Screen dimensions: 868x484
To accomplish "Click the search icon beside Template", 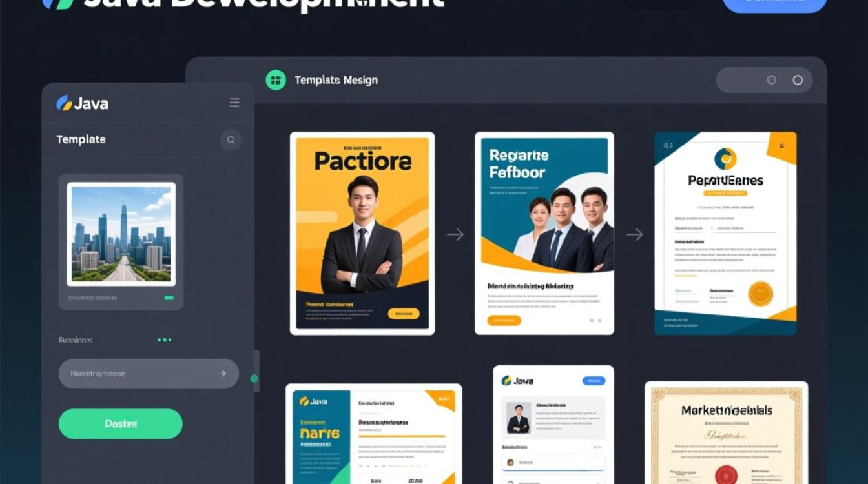I will point(231,140).
